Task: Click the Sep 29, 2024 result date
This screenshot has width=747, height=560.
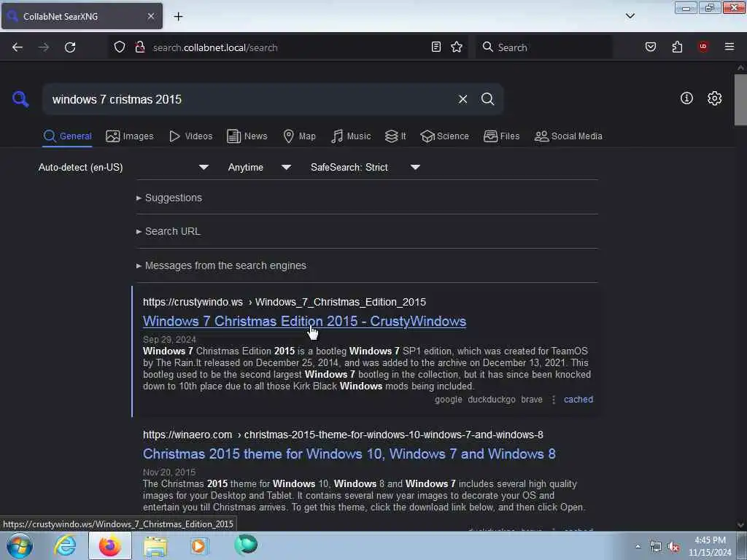Action: point(169,340)
